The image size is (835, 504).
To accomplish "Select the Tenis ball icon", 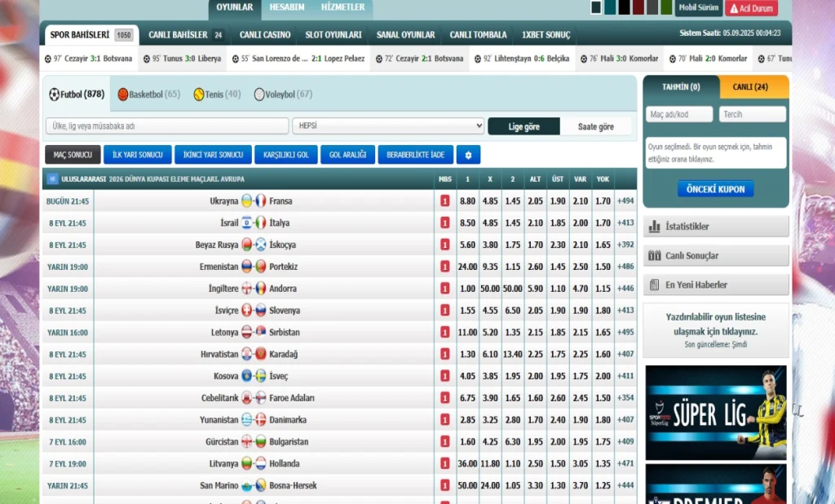I will pos(198,95).
